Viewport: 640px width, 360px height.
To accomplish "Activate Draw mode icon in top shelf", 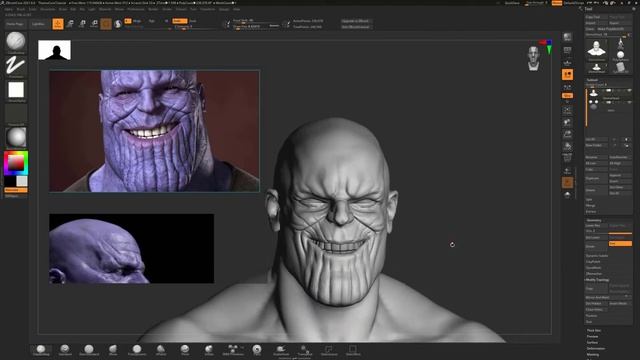I will pyautogui.click(x=58, y=24).
